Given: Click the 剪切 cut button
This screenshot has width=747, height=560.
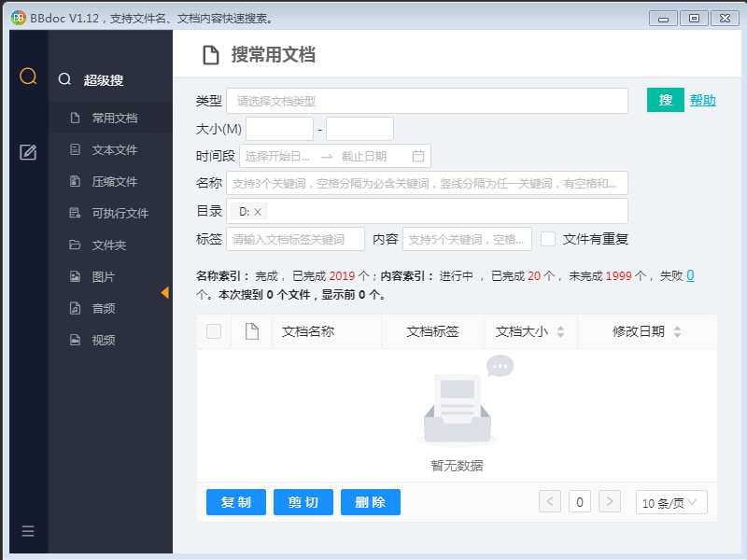Looking at the screenshot, I should click(303, 502).
